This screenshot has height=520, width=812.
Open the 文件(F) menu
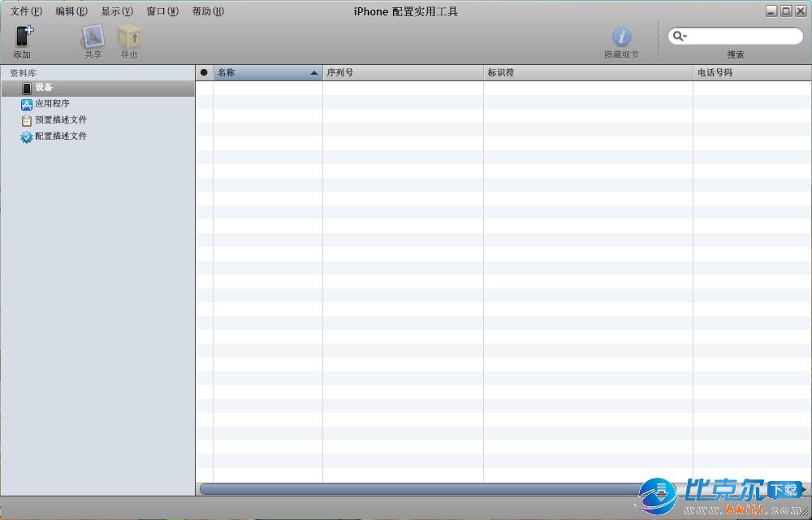tap(26, 11)
